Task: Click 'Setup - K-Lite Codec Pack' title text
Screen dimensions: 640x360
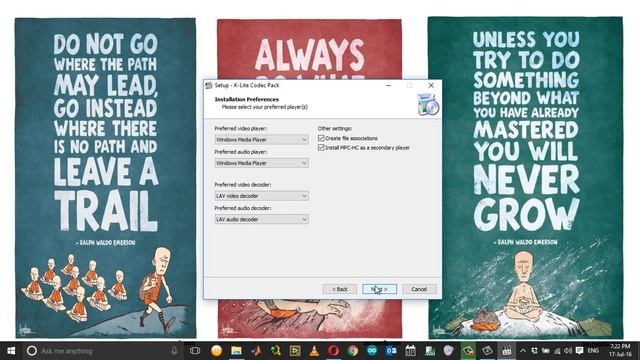Action: point(247,85)
